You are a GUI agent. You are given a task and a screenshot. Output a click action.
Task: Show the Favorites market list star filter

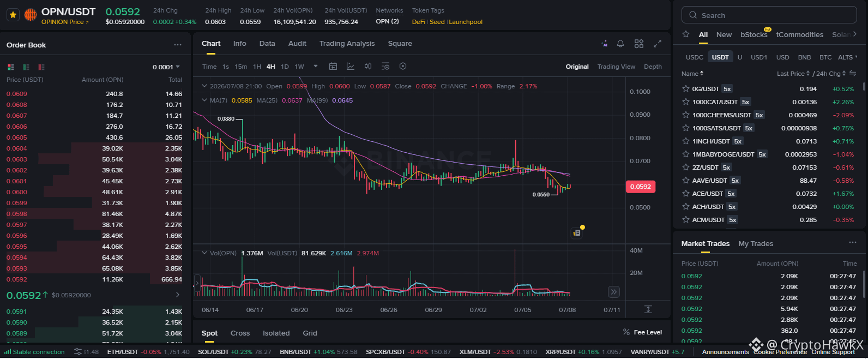point(686,34)
